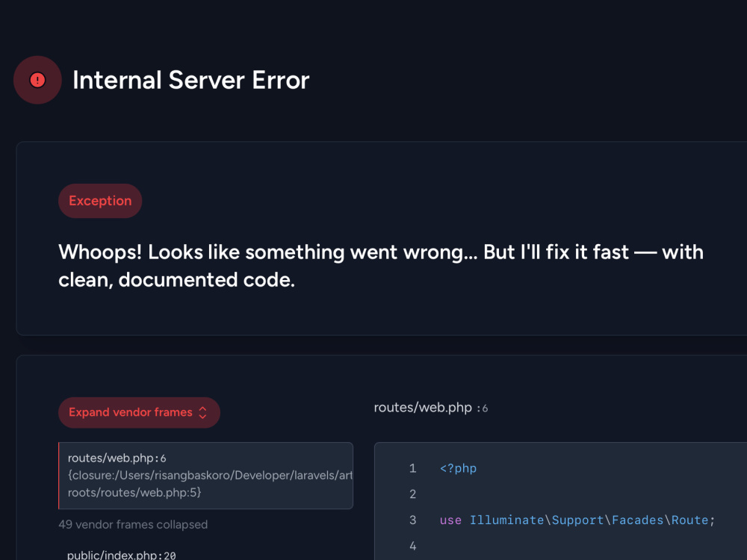Click the Internal Server Error heading
The width and height of the screenshot is (747, 560).
tap(191, 80)
